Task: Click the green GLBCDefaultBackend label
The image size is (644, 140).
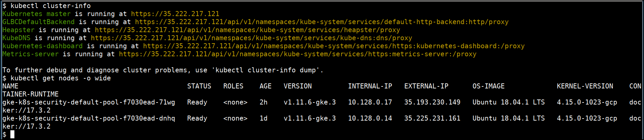Action: point(39,22)
